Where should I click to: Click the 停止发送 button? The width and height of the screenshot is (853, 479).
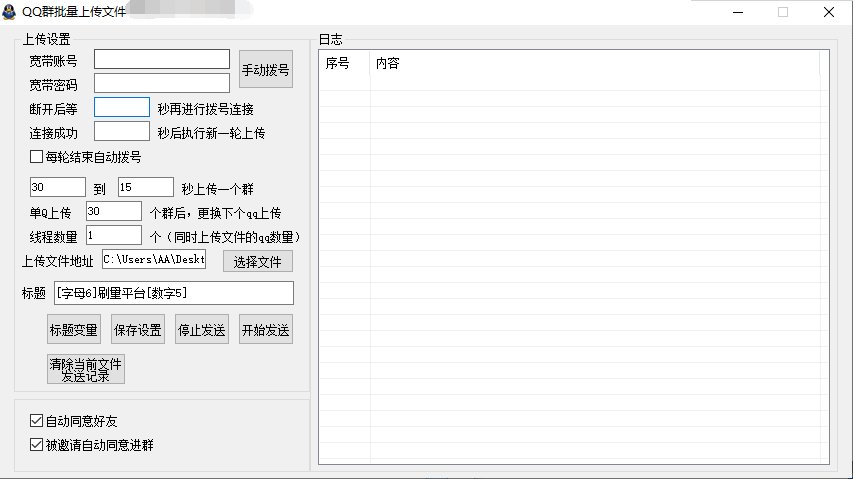pos(202,329)
